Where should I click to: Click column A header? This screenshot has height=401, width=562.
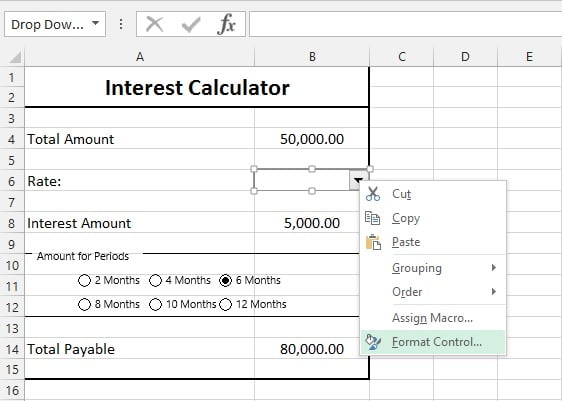tap(140, 57)
